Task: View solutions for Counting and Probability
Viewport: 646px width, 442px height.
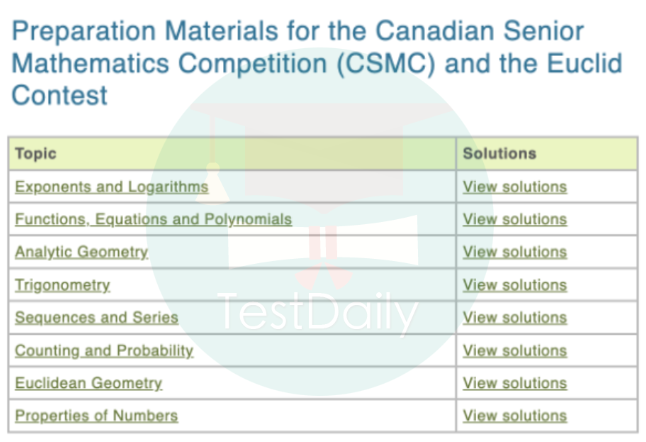Action: point(514,351)
